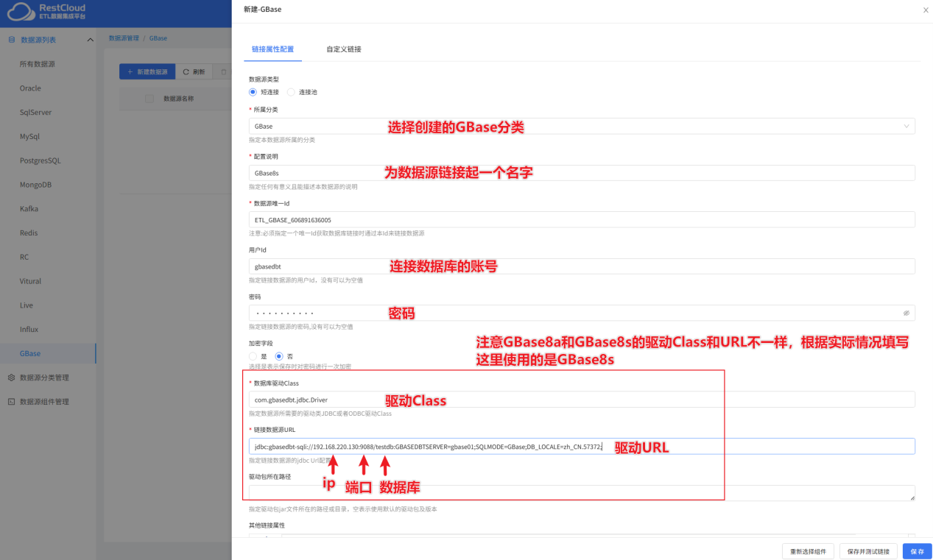933x560 pixels.
Task: Click the delete trash icon in toolbar
Action: (224, 71)
